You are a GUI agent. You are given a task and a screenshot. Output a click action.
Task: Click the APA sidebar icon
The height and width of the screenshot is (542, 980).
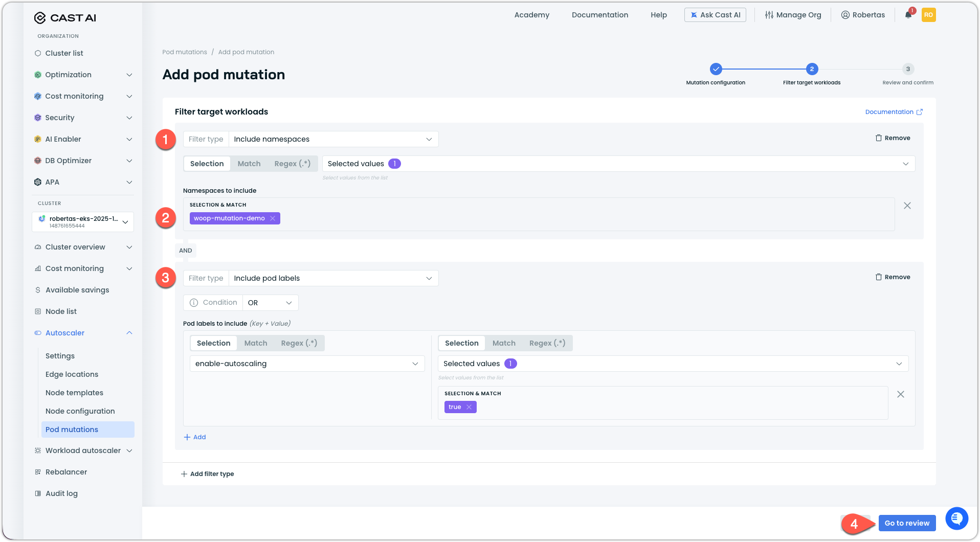tap(38, 182)
